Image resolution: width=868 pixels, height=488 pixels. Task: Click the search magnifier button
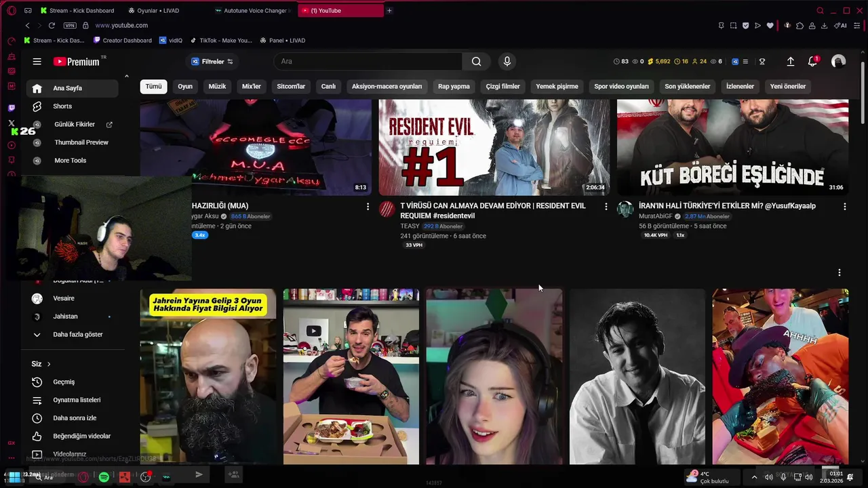pyautogui.click(x=476, y=62)
